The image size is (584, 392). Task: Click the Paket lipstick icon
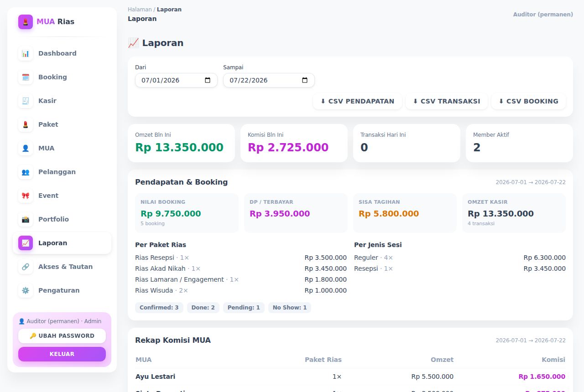pyautogui.click(x=26, y=124)
